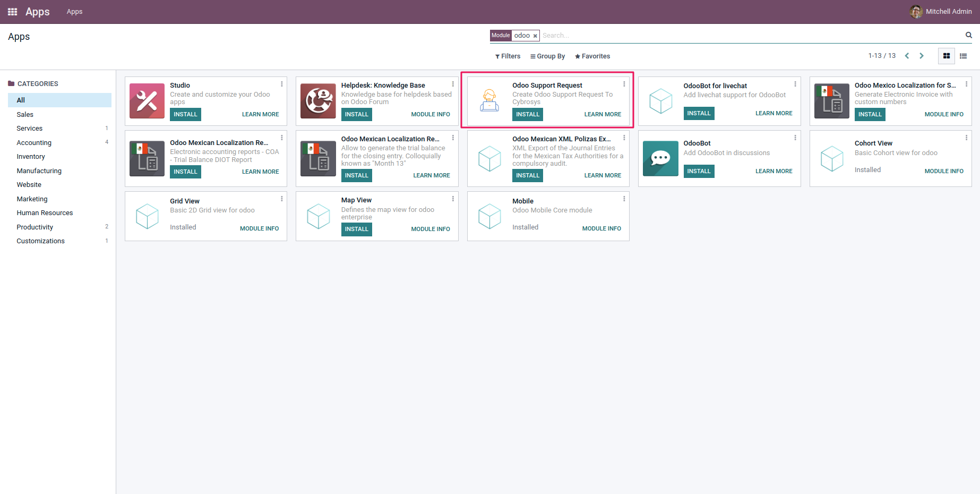Screen dimensions: 980x494
Task: Open the Group By dropdown
Action: click(x=547, y=56)
